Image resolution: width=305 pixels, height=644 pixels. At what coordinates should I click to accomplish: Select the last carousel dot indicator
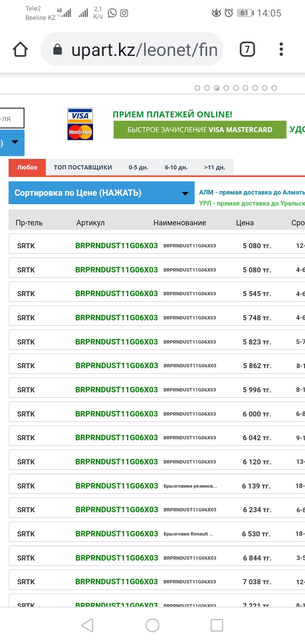[274, 88]
